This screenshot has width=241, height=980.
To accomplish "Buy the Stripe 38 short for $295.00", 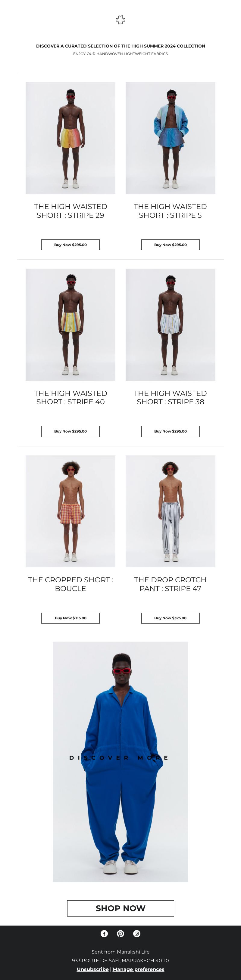I will click(x=170, y=431).
